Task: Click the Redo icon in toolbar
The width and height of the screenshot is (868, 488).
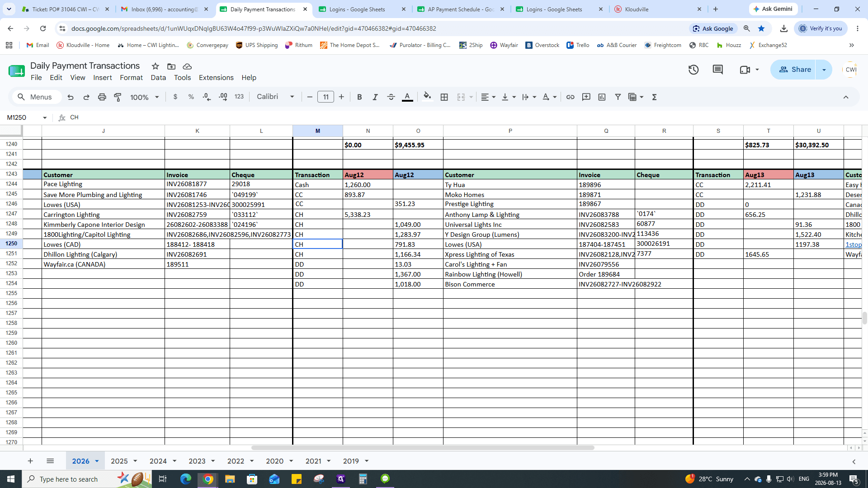Action: pos(86,97)
